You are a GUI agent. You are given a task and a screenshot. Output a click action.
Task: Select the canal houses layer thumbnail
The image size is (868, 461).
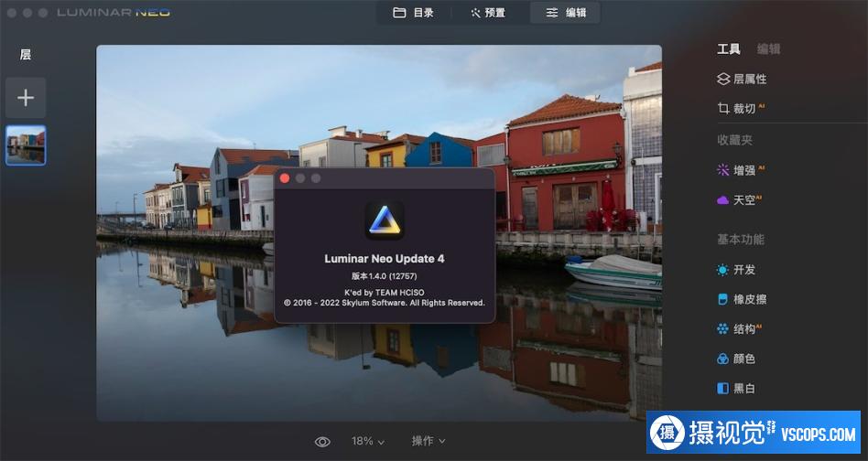point(26,145)
